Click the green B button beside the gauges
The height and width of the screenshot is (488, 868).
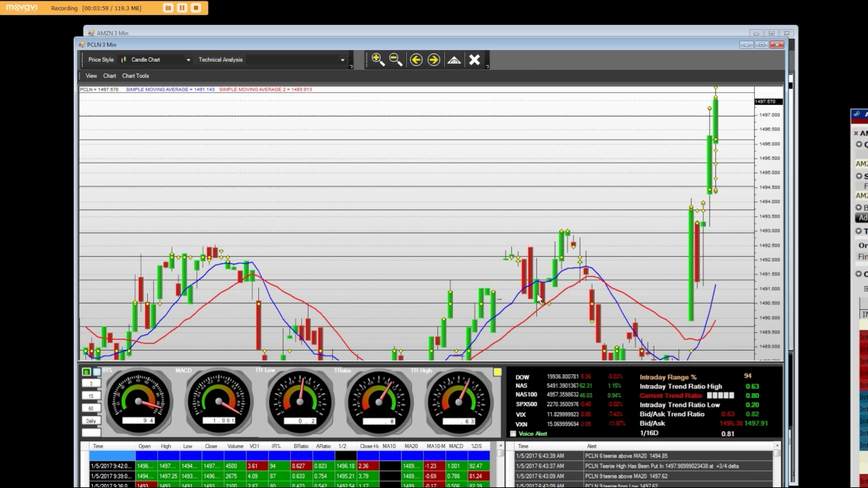(86, 372)
